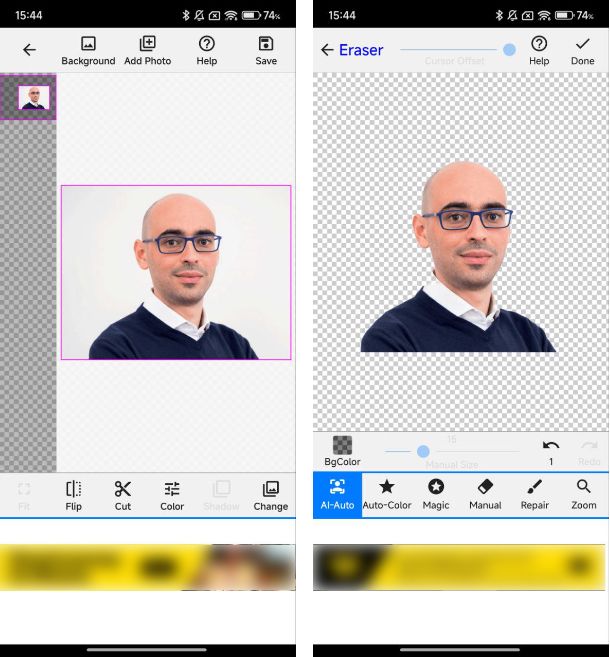Tap the greyed-out Shadow tool

tap(221, 496)
